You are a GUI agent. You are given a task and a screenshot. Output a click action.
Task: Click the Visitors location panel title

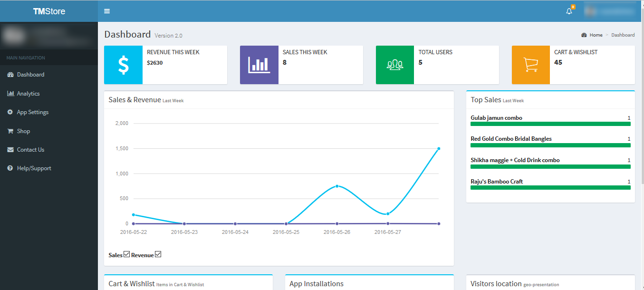[496, 284]
